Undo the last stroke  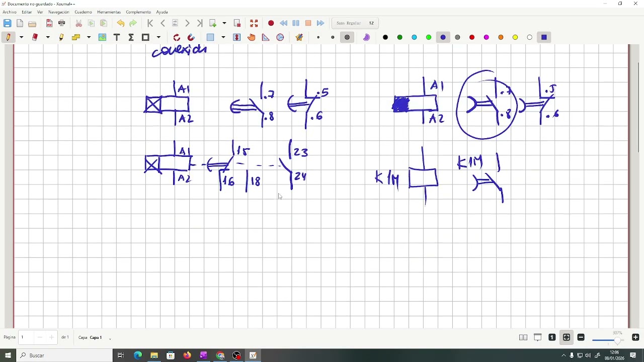121,24
